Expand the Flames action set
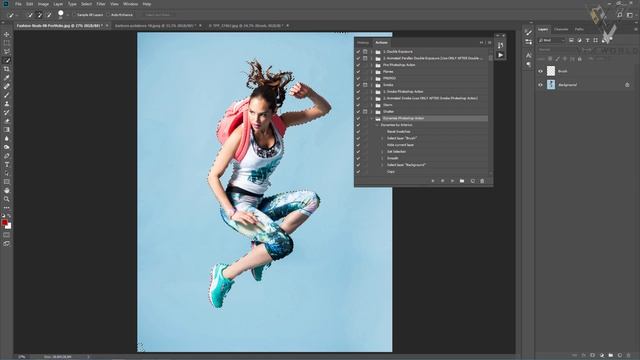The height and width of the screenshot is (360, 640). (x=372, y=71)
